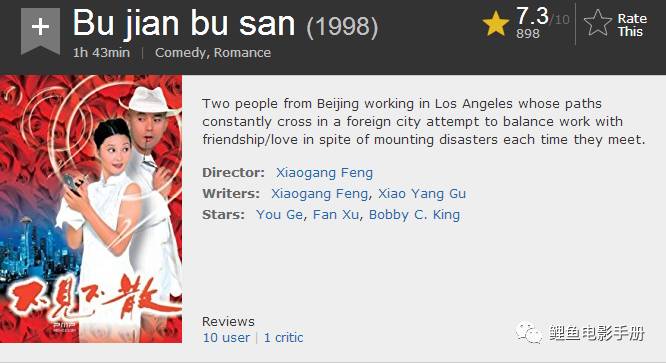Click the 1998 release year link

coord(342,27)
